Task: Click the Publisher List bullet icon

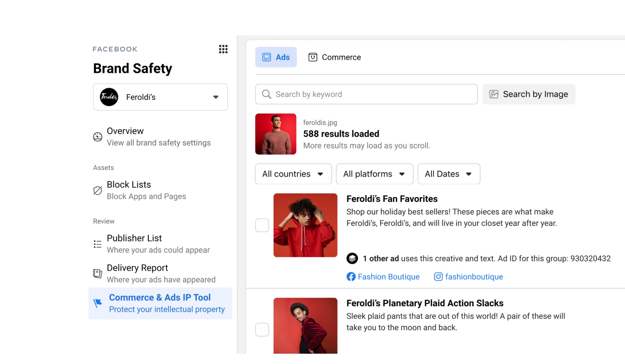Action: pyautogui.click(x=98, y=244)
